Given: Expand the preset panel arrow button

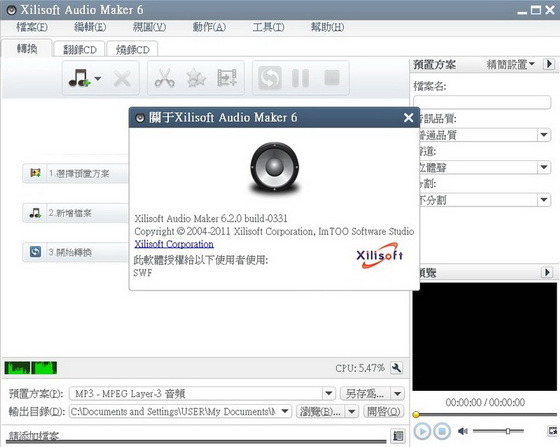Looking at the screenshot, I should (x=549, y=64).
